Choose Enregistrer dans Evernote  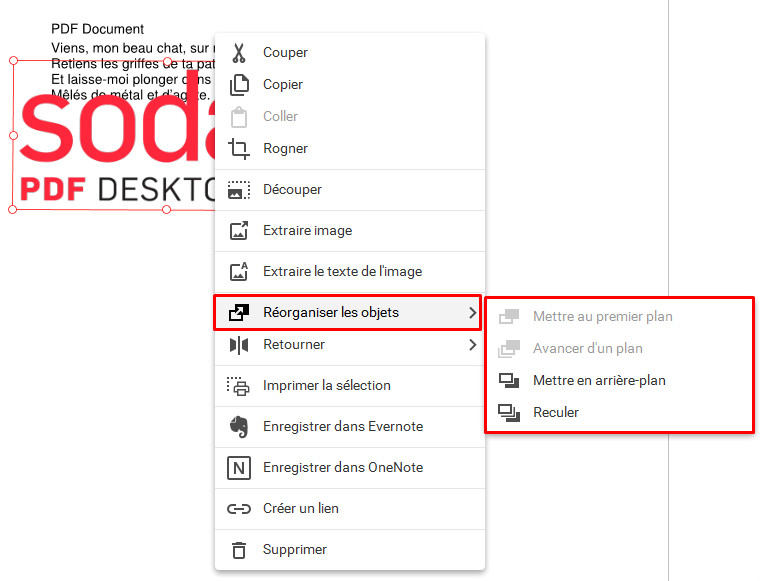coord(349,427)
